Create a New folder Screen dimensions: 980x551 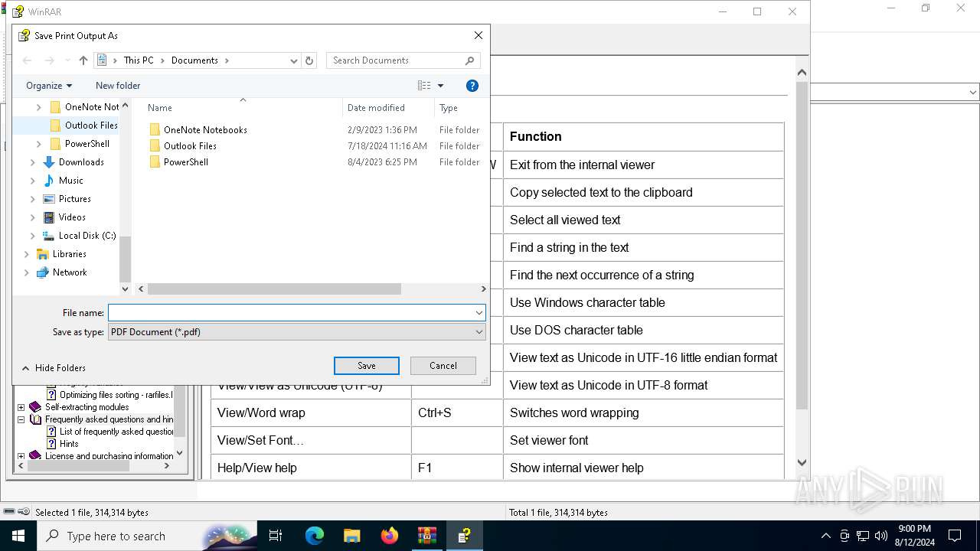118,86
